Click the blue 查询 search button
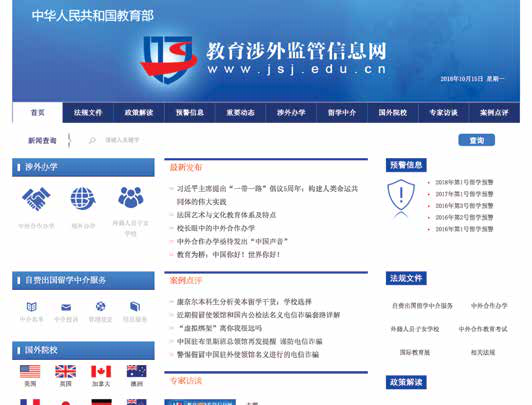 (476, 140)
